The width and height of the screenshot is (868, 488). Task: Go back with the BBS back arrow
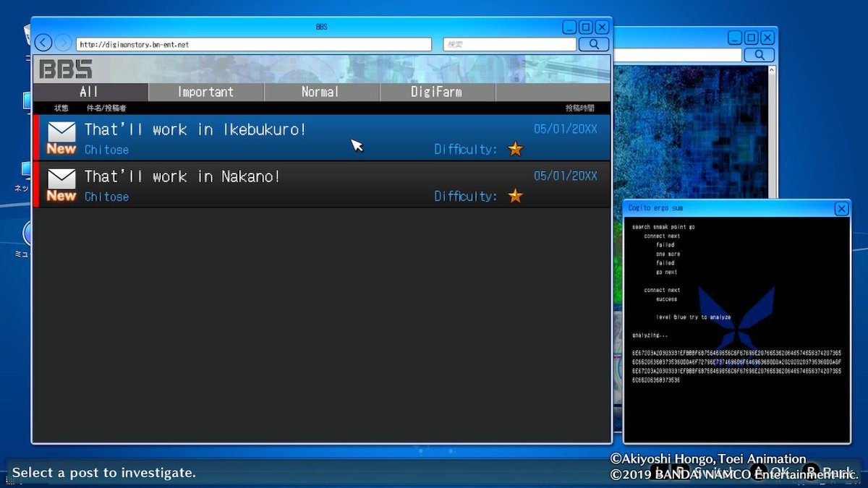pos(43,43)
